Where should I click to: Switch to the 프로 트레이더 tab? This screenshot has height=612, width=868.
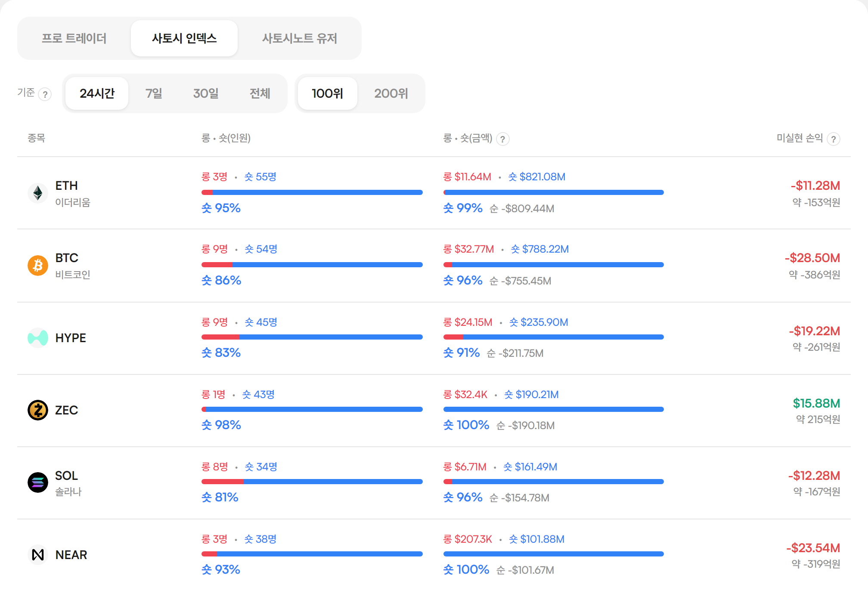pyautogui.click(x=74, y=38)
